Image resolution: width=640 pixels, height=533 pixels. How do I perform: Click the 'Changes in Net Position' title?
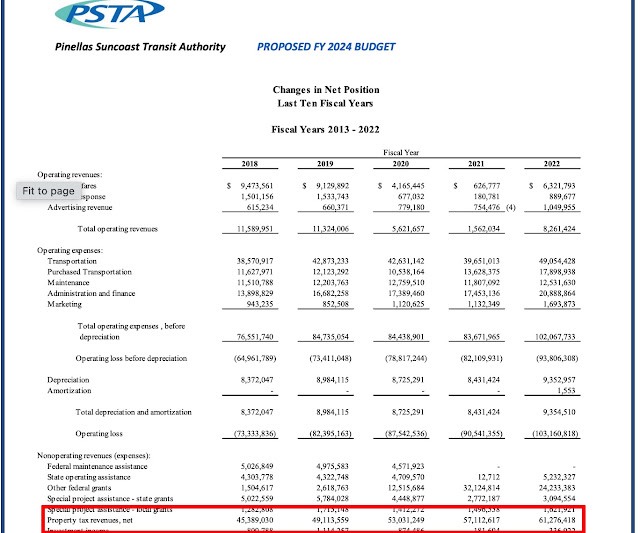pyautogui.click(x=326, y=90)
